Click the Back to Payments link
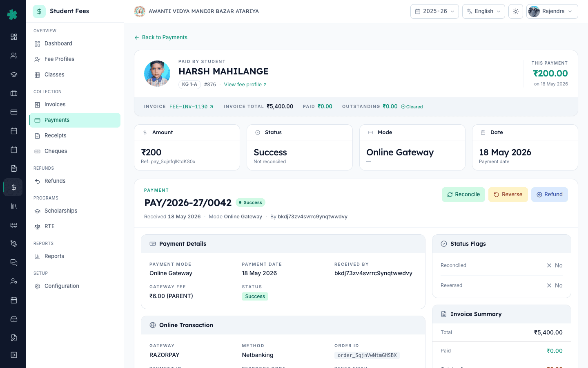Screen dimensions: 588x368 tap(161, 37)
